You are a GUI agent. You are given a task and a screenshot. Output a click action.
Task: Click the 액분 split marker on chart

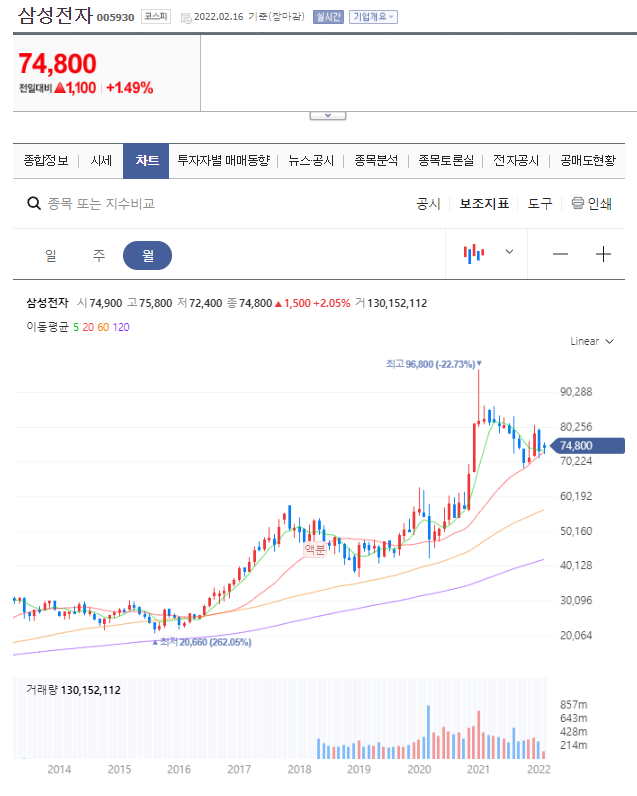tap(315, 549)
